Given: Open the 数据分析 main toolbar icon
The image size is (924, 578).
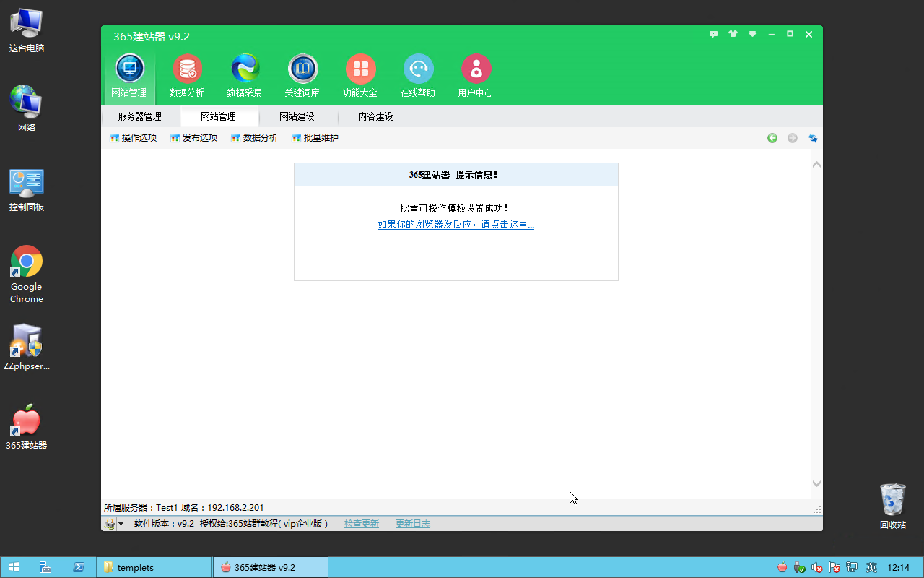Looking at the screenshot, I should pyautogui.click(x=187, y=76).
